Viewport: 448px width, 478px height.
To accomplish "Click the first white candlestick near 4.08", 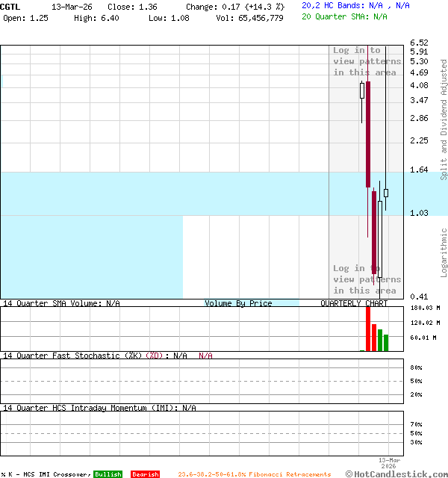I will pos(362,91).
